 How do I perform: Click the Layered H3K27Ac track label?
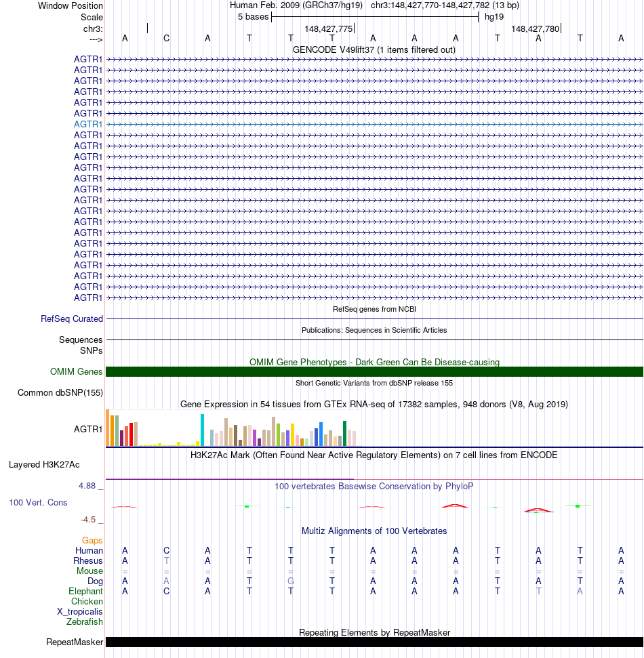pos(45,465)
